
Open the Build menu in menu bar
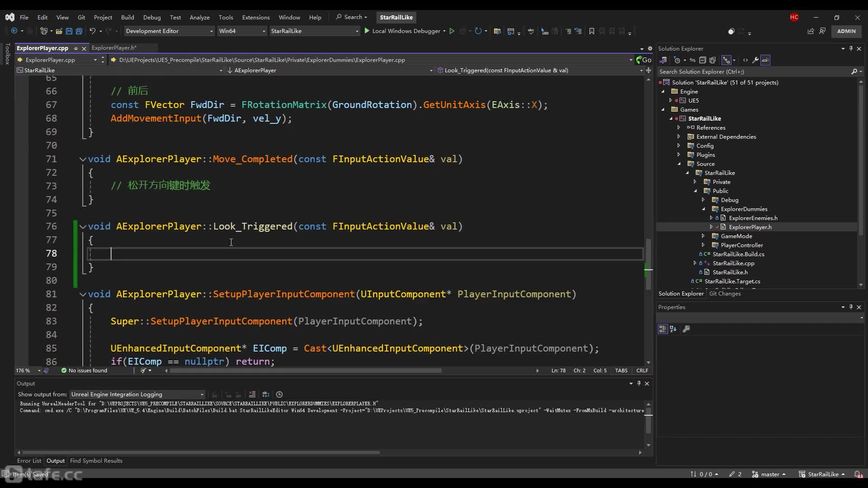[x=127, y=17]
